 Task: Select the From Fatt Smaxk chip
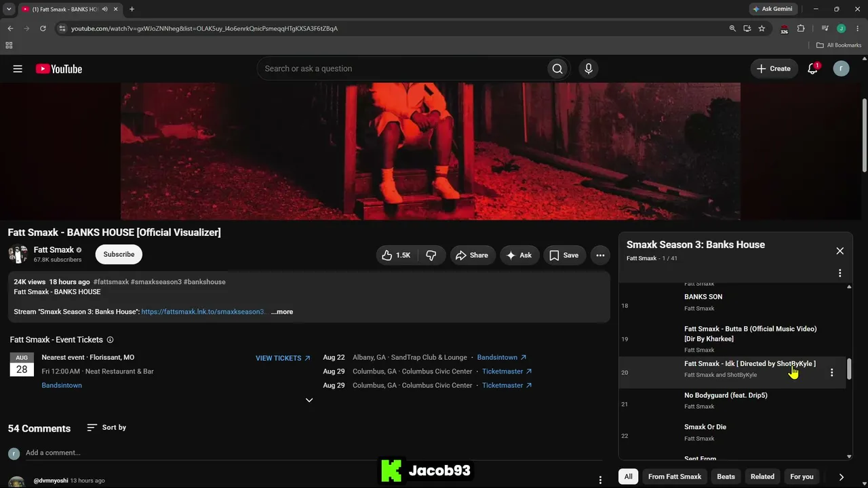coord(675,476)
